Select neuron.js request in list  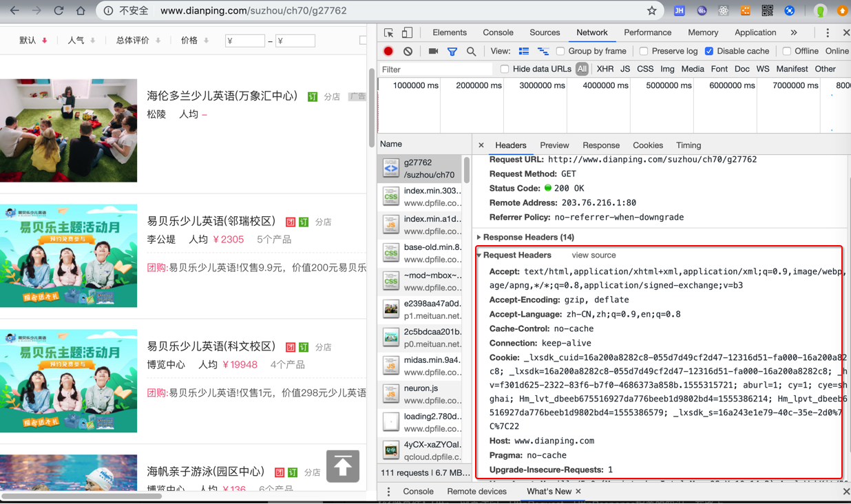tap(420, 394)
